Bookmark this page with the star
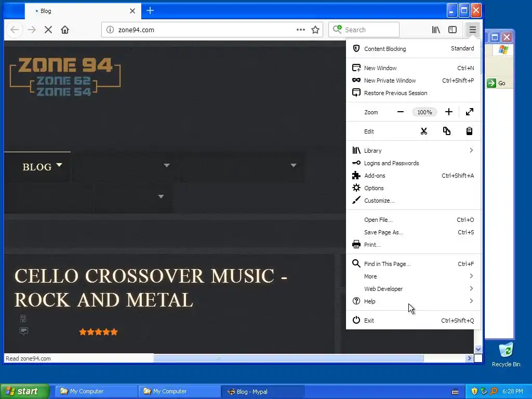The image size is (532, 399). point(315,30)
